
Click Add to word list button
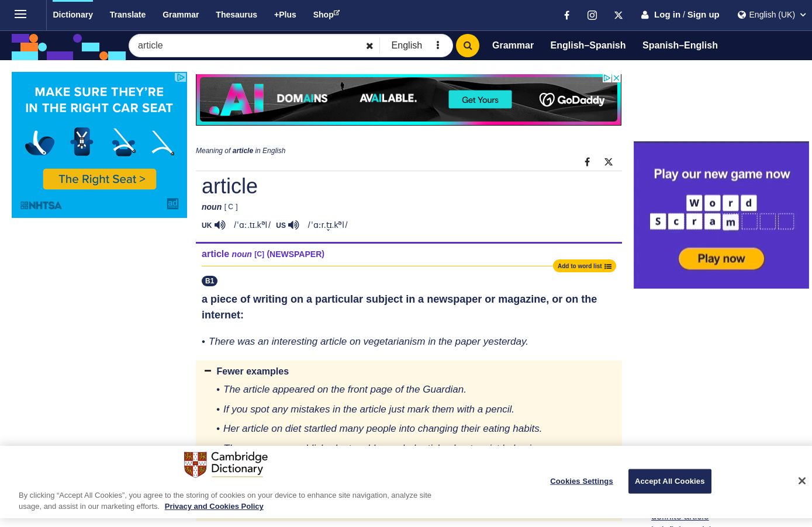584,266
